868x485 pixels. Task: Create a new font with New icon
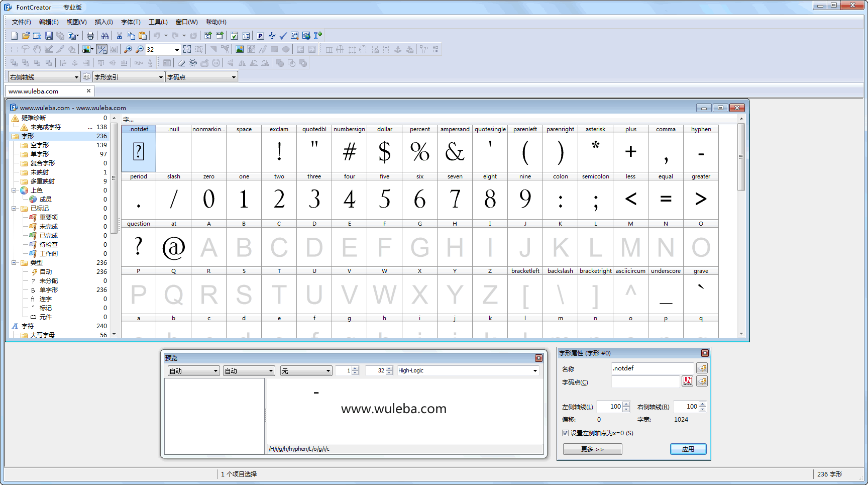tap(14, 36)
